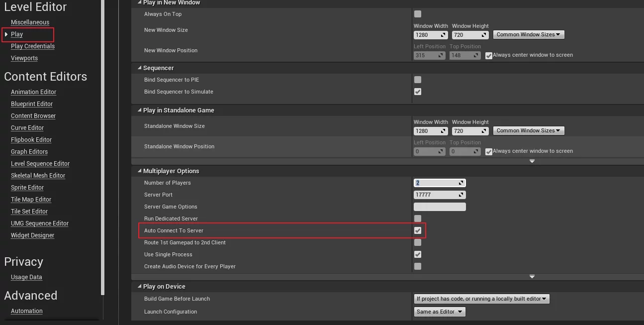
Task: Open the Launch Configuration dropdown
Action: tap(440, 312)
